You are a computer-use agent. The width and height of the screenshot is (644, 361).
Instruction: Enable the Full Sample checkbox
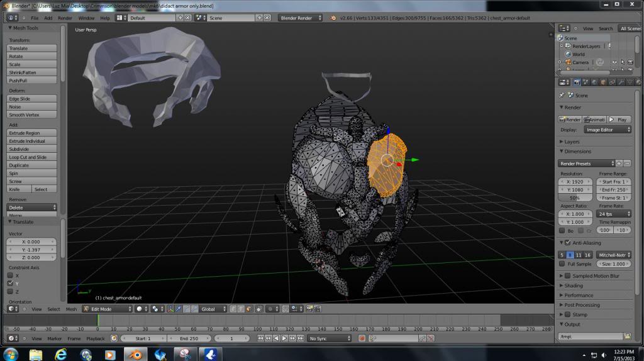(562, 264)
